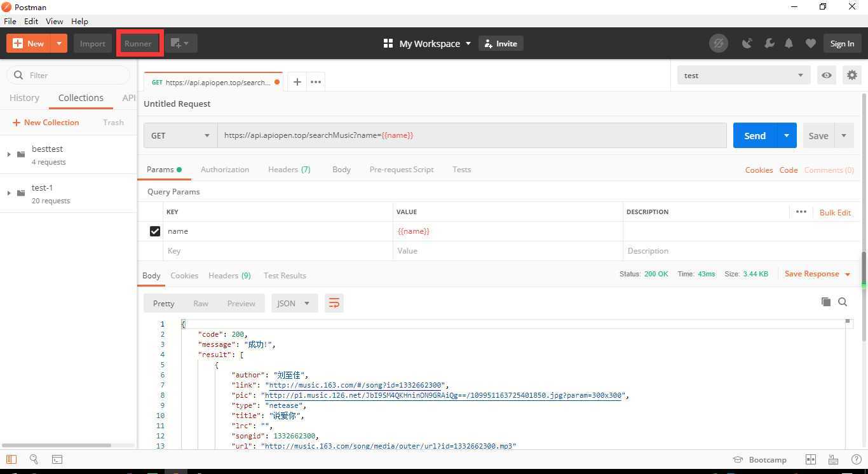Image resolution: width=868 pixels, height=474 pixels.
Task: Expand the besttest collection arrow
Action: point(9,154)
